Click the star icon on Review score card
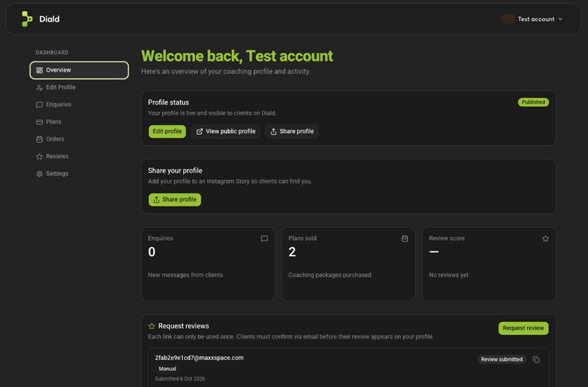This screenshot has height=387, width=588. coord(546,238)
